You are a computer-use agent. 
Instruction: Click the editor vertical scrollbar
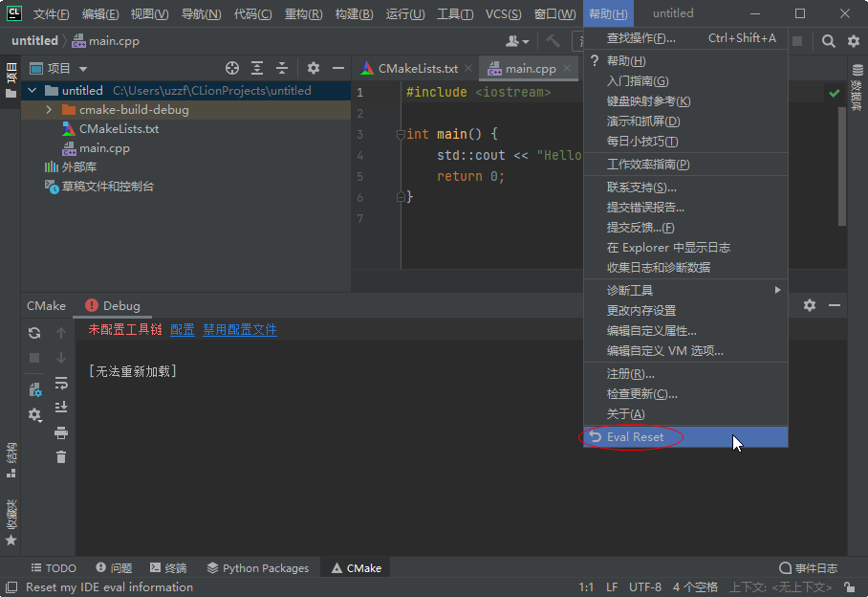[x=842, y=163]
